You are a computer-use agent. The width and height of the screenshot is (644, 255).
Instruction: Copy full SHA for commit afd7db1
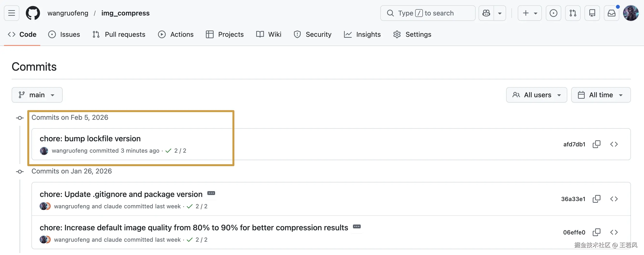click(x=596, y=144)
